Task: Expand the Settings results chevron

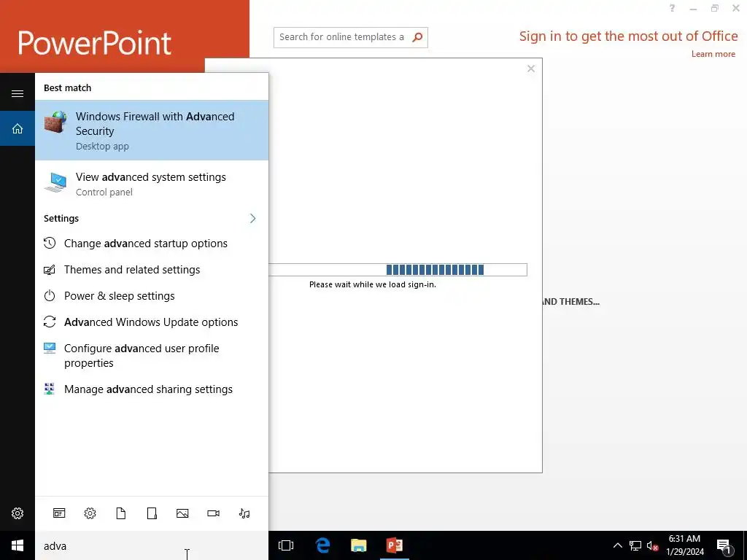Action: click(252, 218)
